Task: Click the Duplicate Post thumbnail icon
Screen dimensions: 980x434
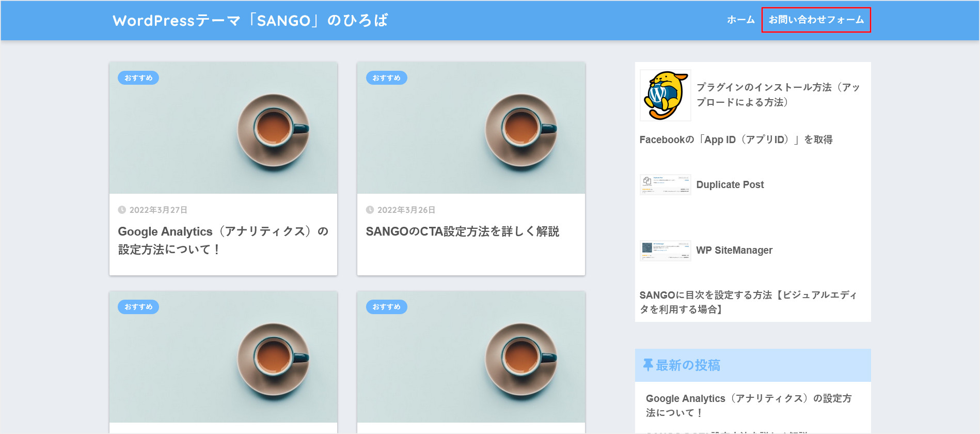Action: pyautogui.click(x=665, y=184)
